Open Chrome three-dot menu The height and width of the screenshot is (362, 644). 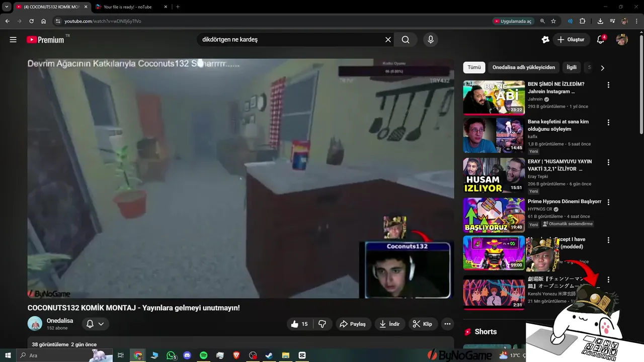pyautogui.click(x=636, y=21)
